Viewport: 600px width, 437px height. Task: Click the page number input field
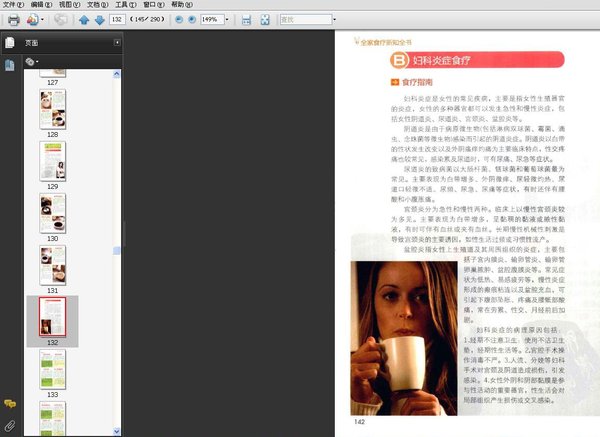(117, 20)
